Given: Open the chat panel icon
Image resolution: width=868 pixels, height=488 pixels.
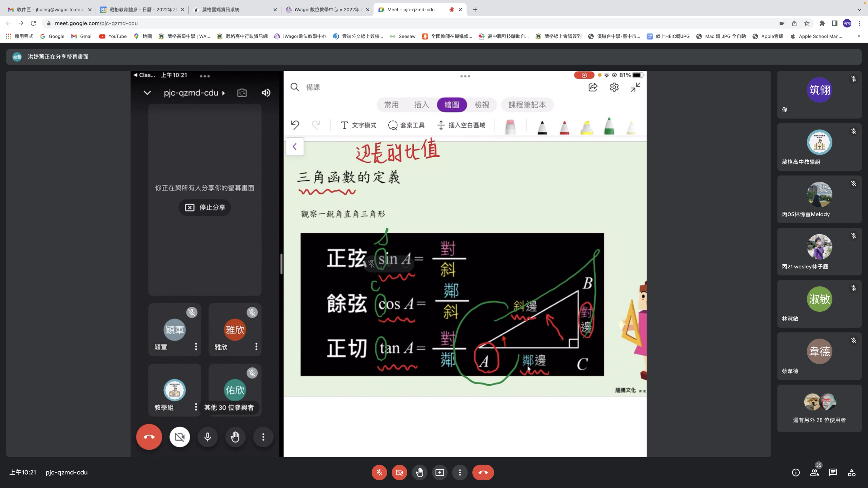Looking at the screenshot, I should pyautogui.click(x=833, y=472).
